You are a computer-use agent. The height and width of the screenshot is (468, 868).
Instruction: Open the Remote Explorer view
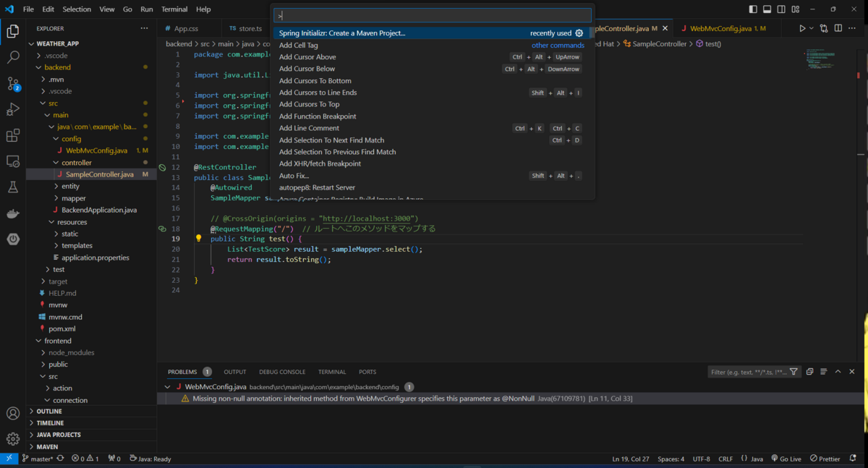pyautogui.click(x=12, y=161)
